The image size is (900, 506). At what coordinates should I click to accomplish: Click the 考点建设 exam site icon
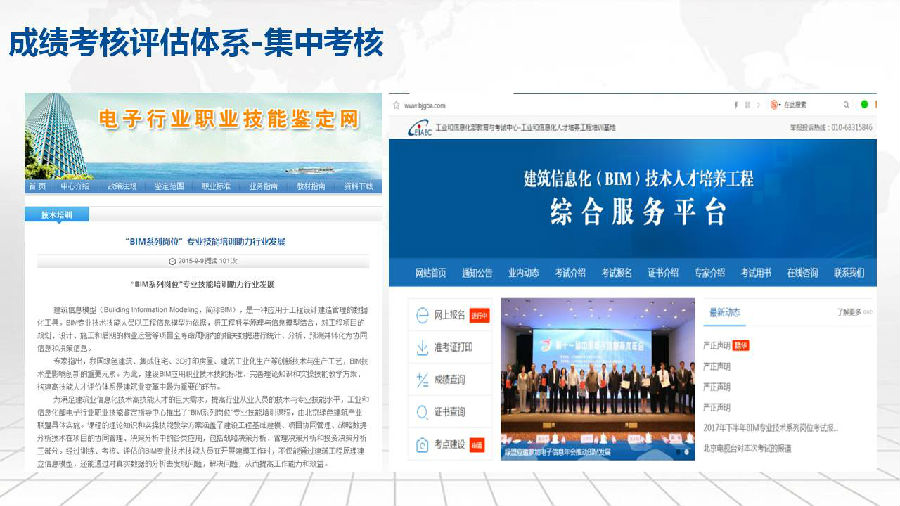422,445
